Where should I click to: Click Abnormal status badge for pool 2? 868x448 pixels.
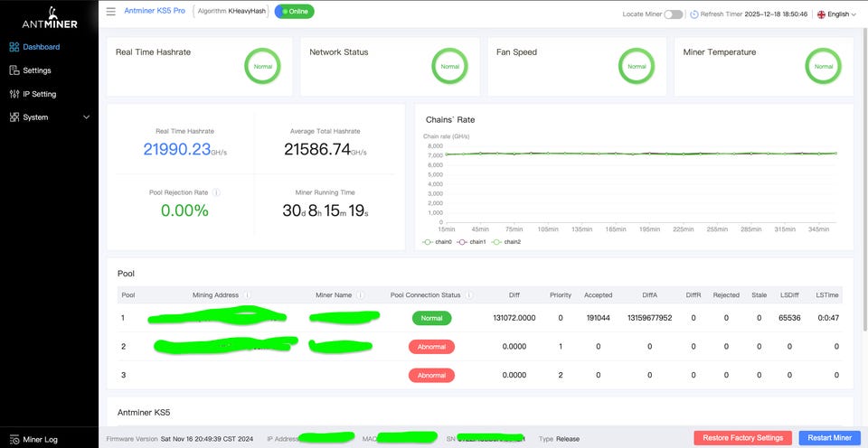(432, 347)
